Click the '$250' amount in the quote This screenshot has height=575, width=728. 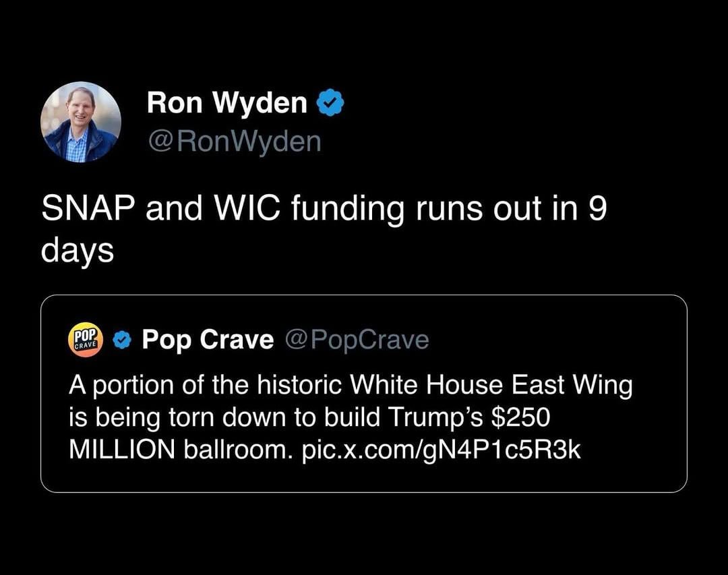(x=523, y=418)
